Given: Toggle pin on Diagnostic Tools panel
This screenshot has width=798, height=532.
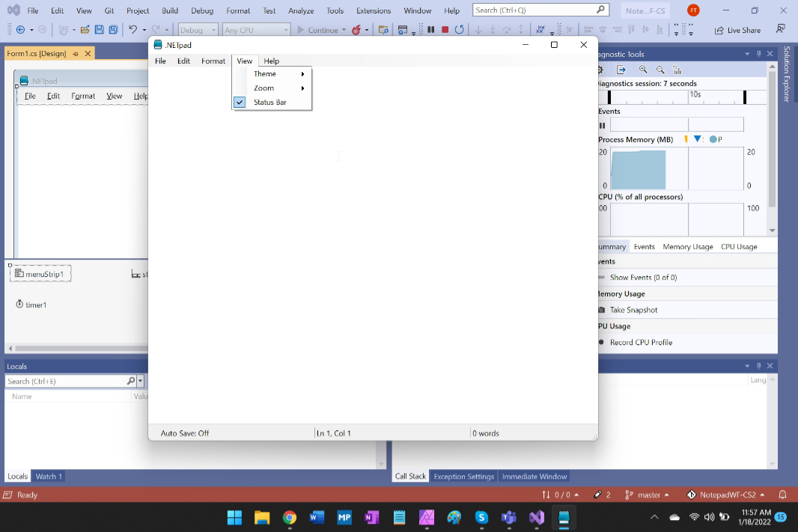Looking at the screenshot, I should tap(758, 54).
